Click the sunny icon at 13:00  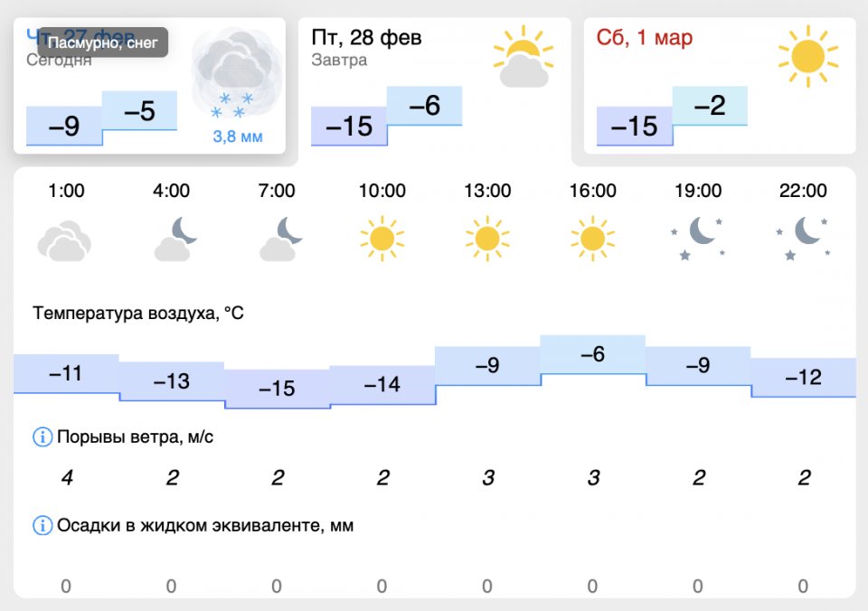487,239
